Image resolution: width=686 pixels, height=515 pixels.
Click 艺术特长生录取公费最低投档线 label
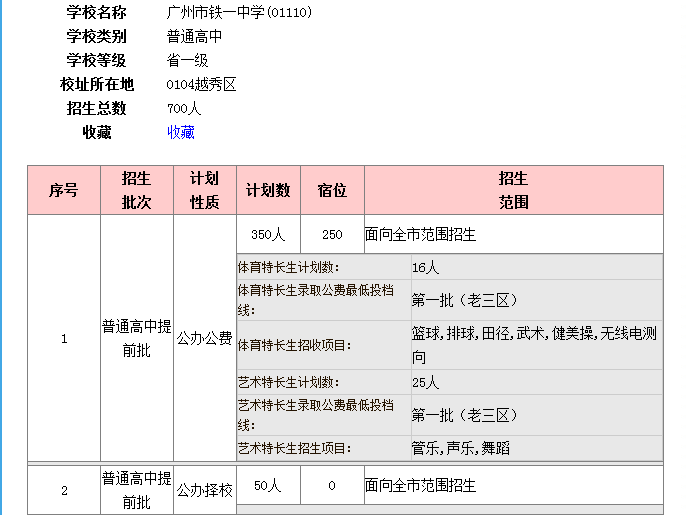pyautogui.click(x=316, y=415)
